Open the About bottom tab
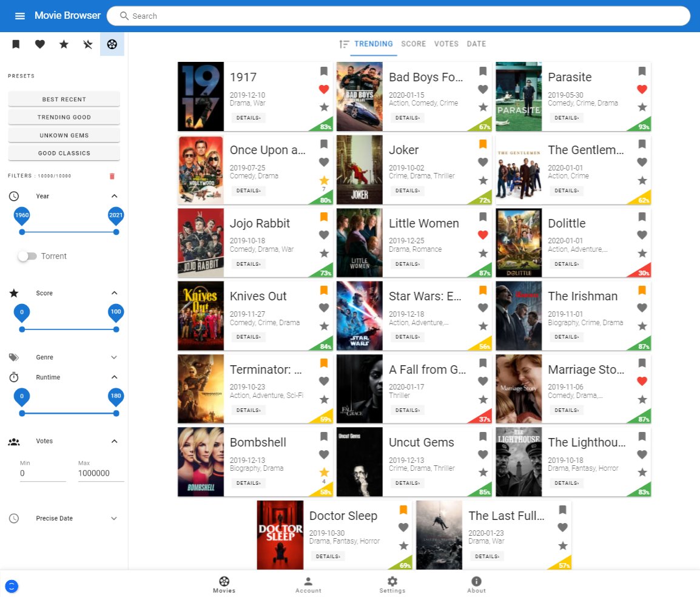The width and height of the screenshot is (700, 597). click(476, 585)
